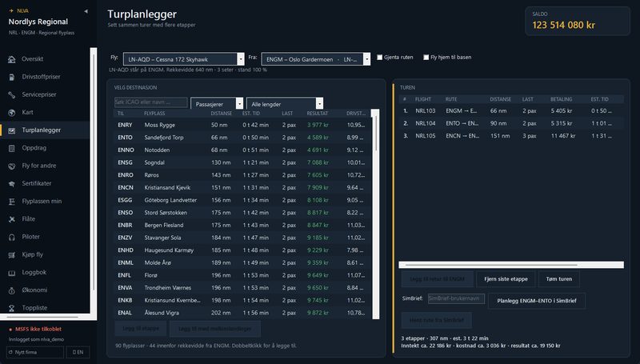Select the ENRY Moss Rygge row
This screenshot has width=640, height=364.
[242, 125]
